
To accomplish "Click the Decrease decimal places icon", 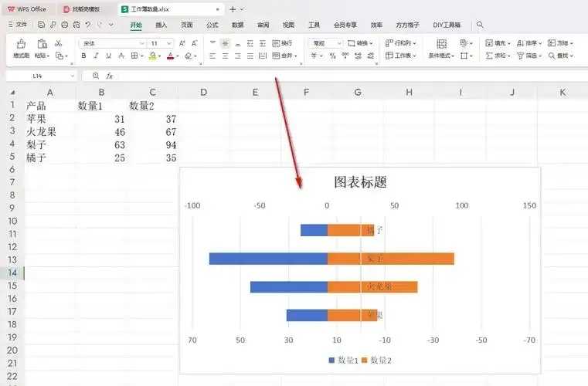I will (x=371, y=56).
